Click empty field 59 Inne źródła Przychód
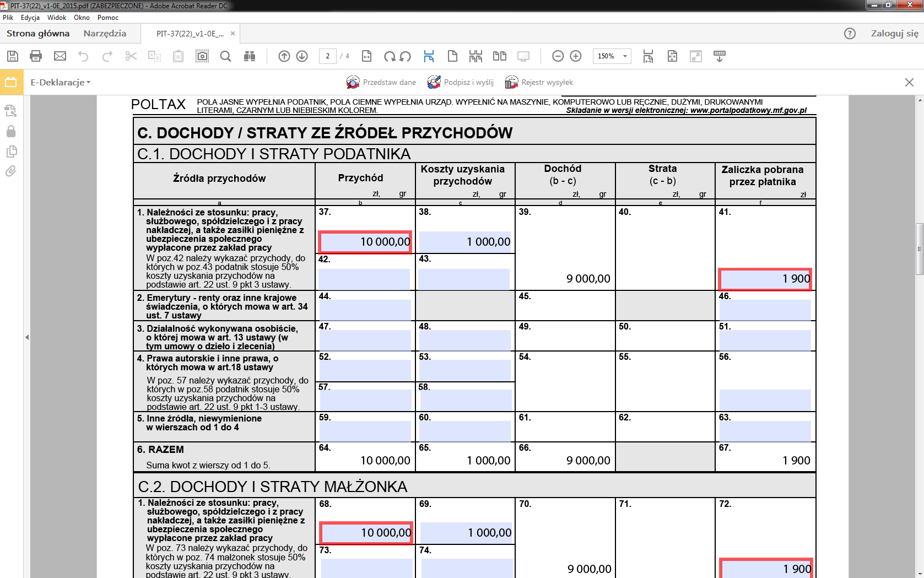The height and width of the screenshot is (578, 924). 365,431
